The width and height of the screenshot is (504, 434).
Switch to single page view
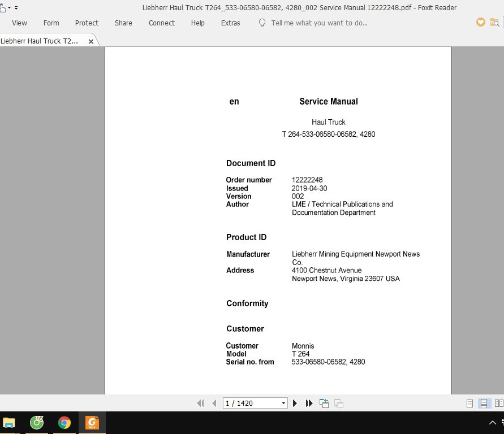[469, 403]
